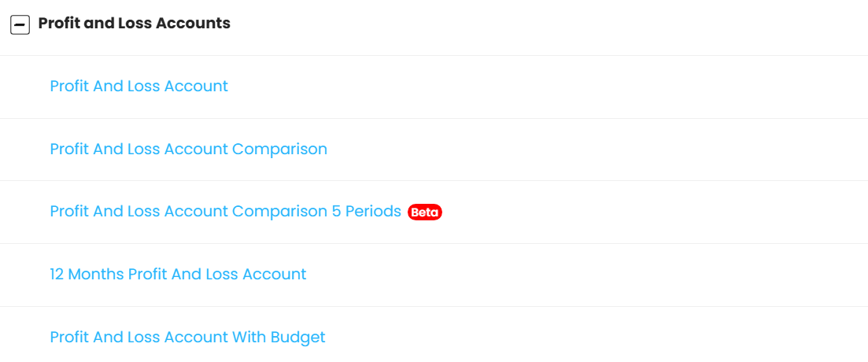The image size is (868, 362).
Task: View the two-period Account Comparison report
Action: pyautogui.click(x=188, y=150)
